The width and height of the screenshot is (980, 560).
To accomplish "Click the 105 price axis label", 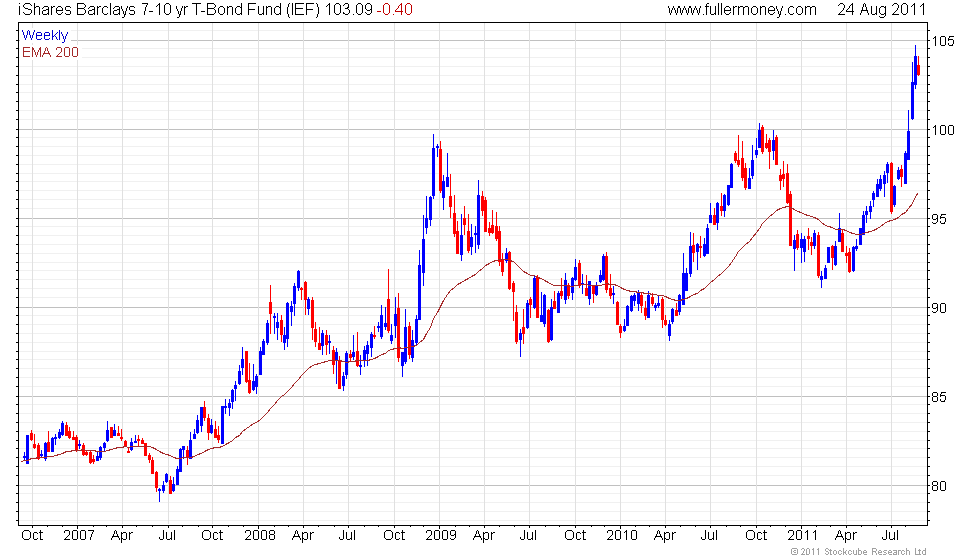I will pyautogui.click(x=943, y=41).
